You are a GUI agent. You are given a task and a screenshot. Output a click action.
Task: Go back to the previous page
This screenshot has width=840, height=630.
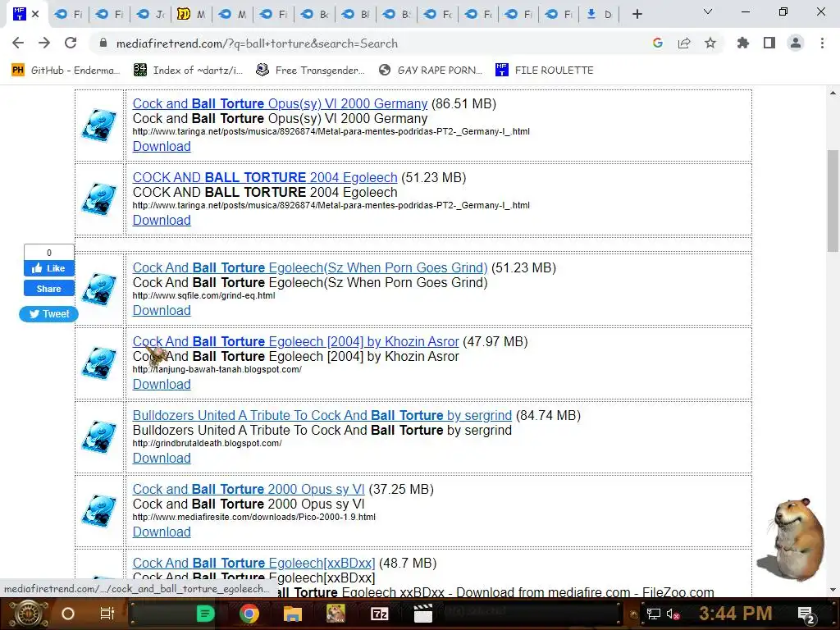coord(18,43)
